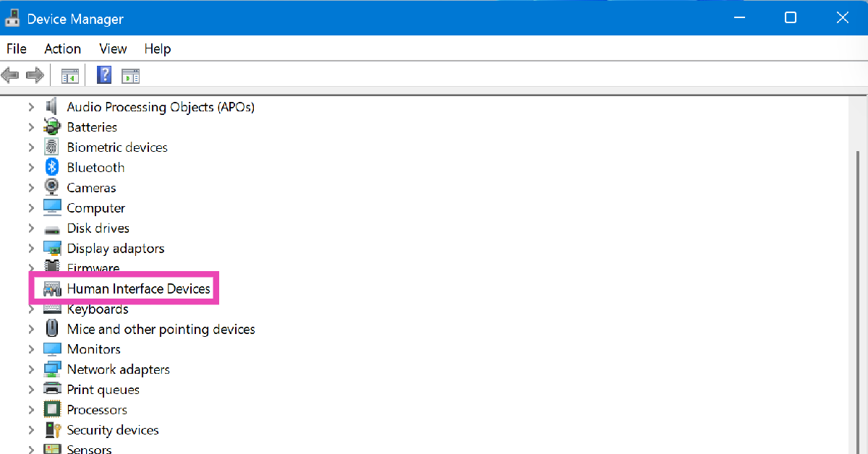Click the Back arrow toolbar icon
The image size is (868, 454).
pyautogui.click(x=10, y=74)
